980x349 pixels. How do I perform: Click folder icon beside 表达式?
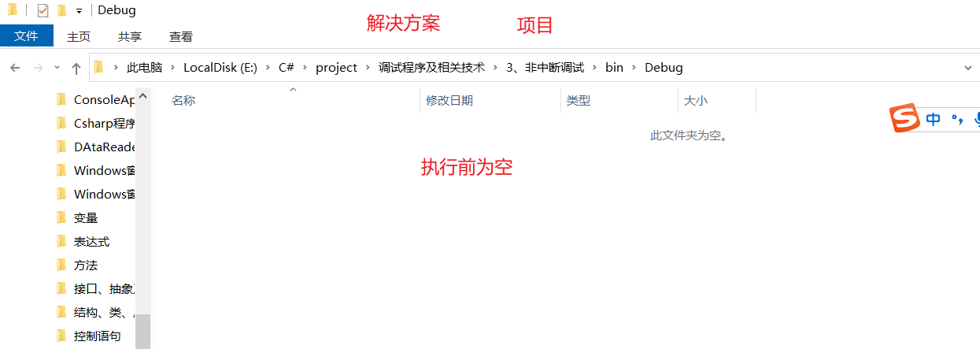[61, 241]
